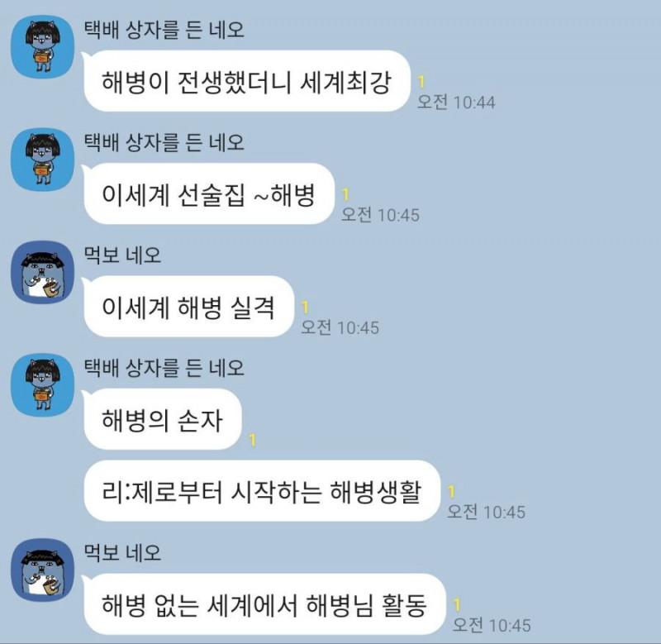Select the 리:제로부터 시작하는 해병생활 message bubble

pos(262,491)
